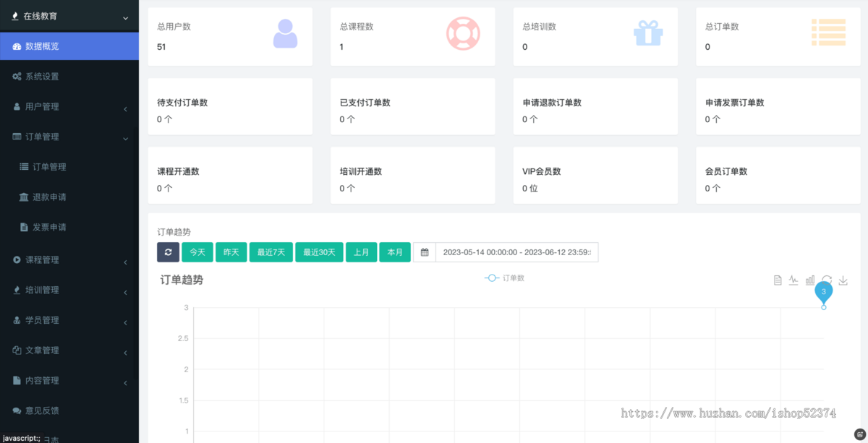This screenshot has height=443, width=868.
Task: Click the value 51 under 总用户数
Action: coord(161,47)
